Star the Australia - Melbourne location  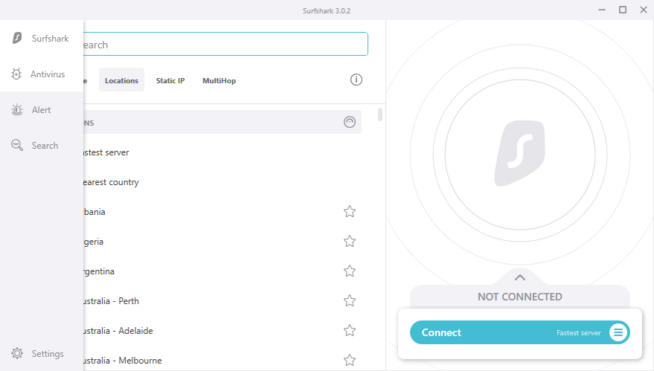[x=350, y=360]
